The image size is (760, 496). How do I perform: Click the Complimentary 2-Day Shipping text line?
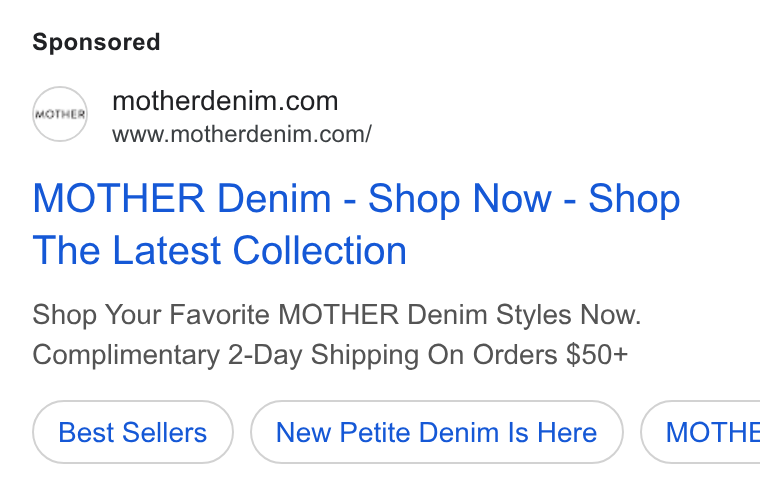click(330, 355)
